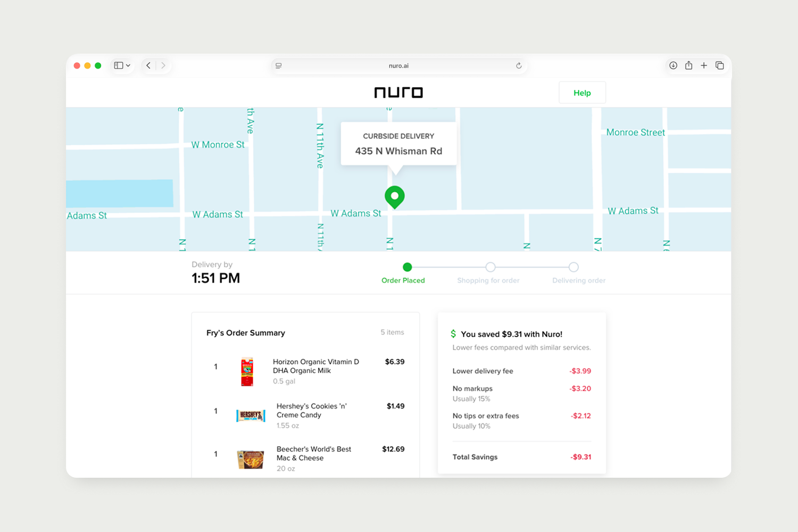Click the W Monroe St map label
798x532 pixels.
pyautogui.click(x=218, y=145)
